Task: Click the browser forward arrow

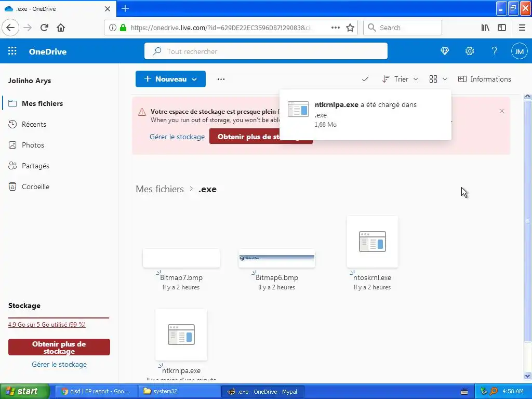Action: pos(28,28)
